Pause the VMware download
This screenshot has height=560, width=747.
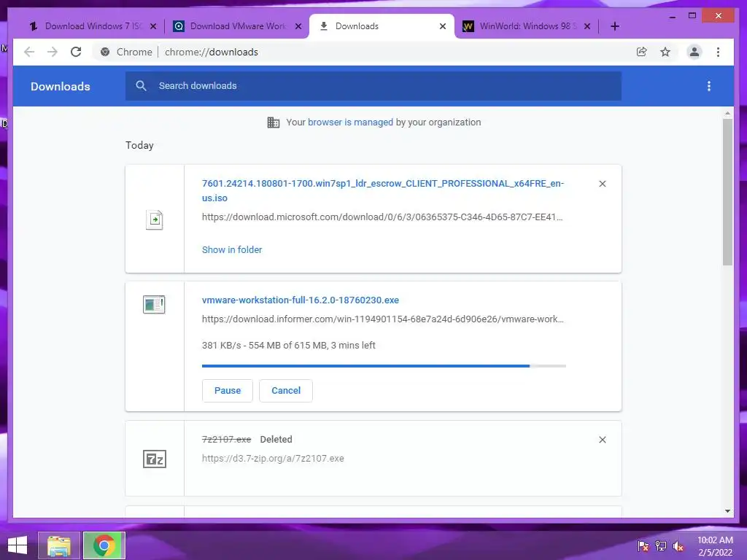click(x=228, y=391)
